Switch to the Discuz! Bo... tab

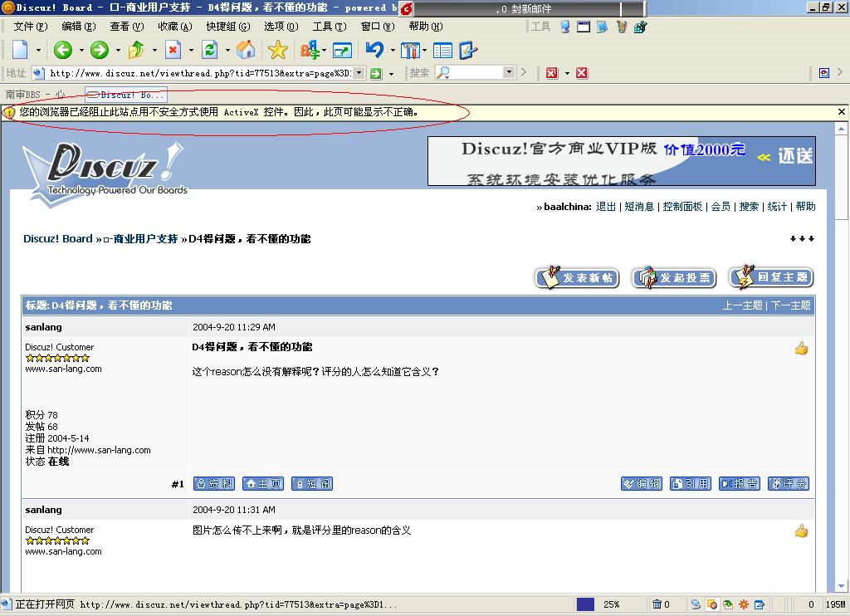coord(126,95)
